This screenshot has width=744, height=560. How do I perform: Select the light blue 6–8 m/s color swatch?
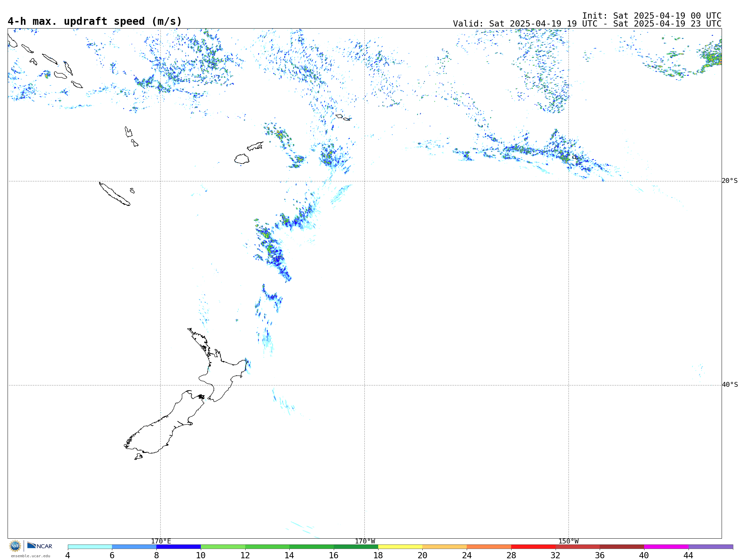click(x=134, y=547)
